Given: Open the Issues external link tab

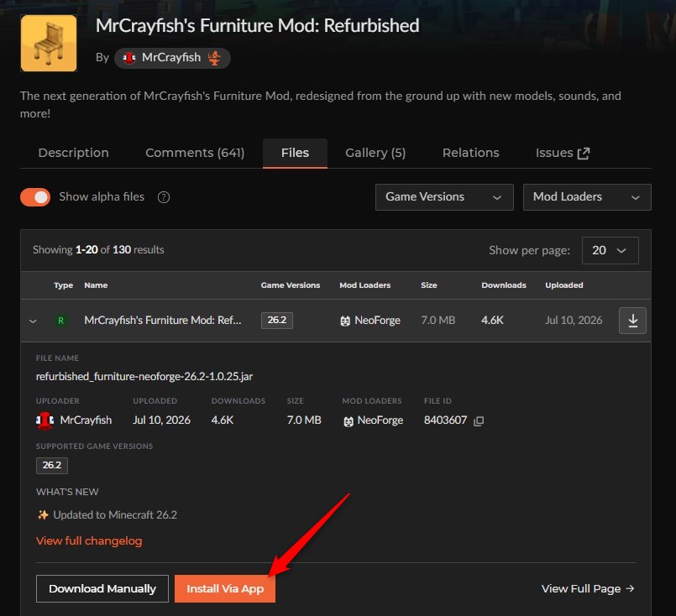Looking at the screenshot, I should coord(563,153).
